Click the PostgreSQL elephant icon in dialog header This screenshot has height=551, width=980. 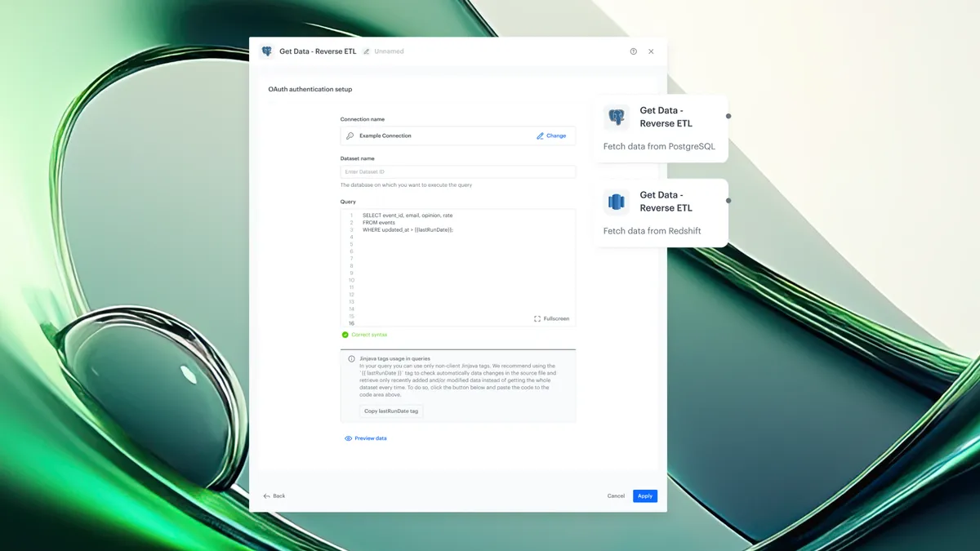click(266, 51)
